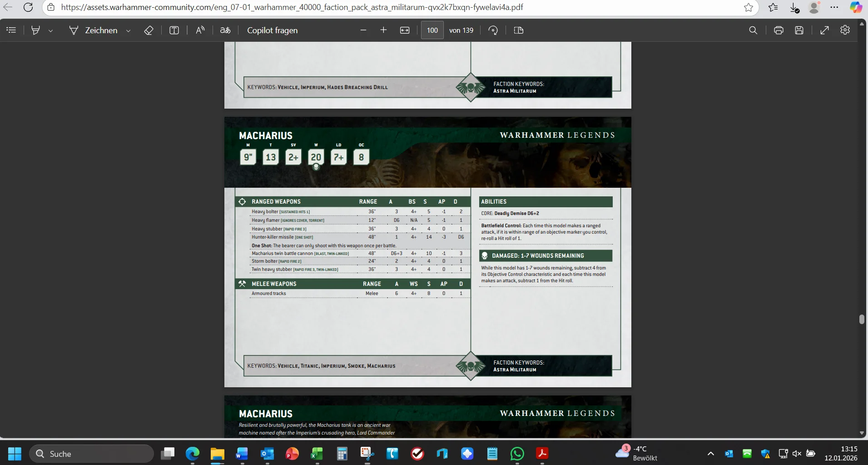Open the browser settings and more menu
The image size is (868, 465).
834,7
